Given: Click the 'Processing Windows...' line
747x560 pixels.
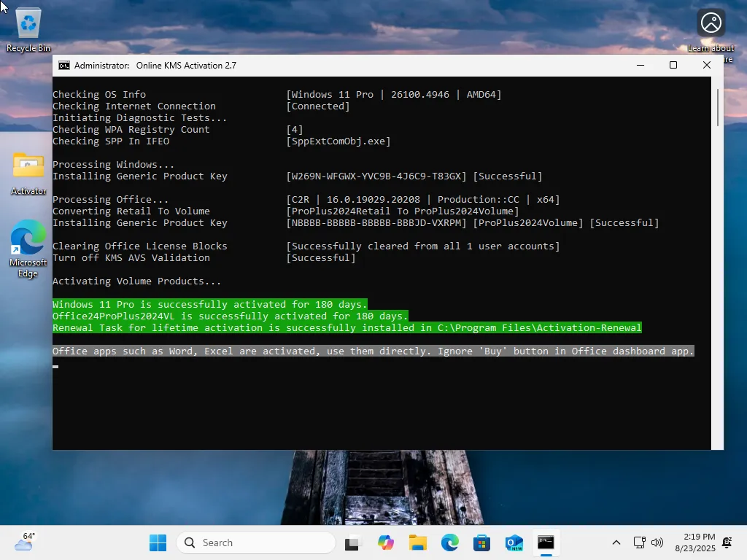Looking at the screenshot, I should [x=113, y=164].
